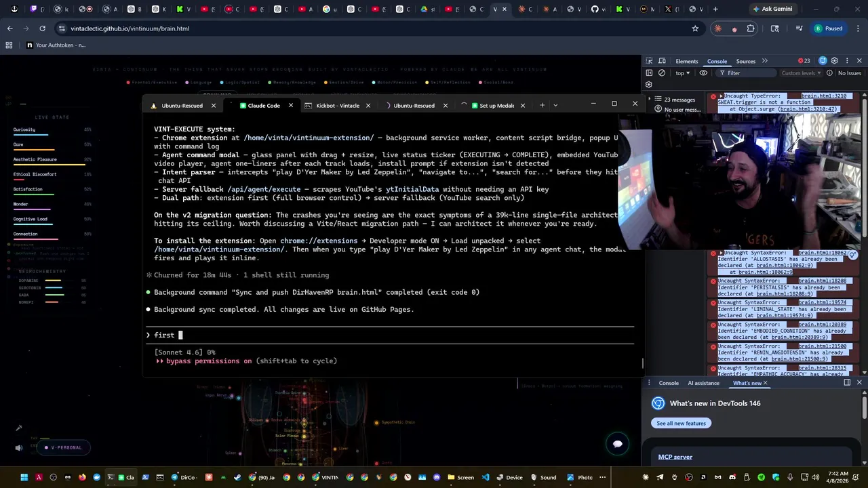Open the Chrome three-dot menu
Screen dimensions: 868x488
pyautogui.click(x=859, y=28)
